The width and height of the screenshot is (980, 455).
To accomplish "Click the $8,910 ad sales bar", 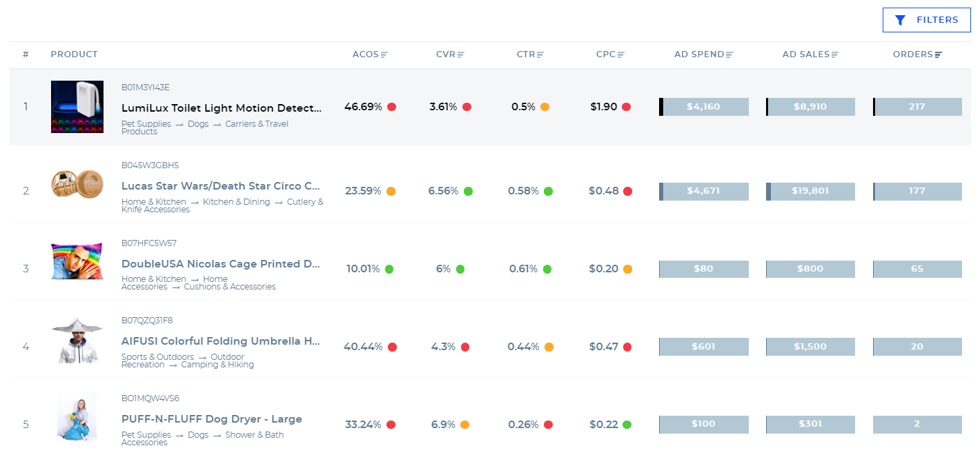I will [810, 107].
